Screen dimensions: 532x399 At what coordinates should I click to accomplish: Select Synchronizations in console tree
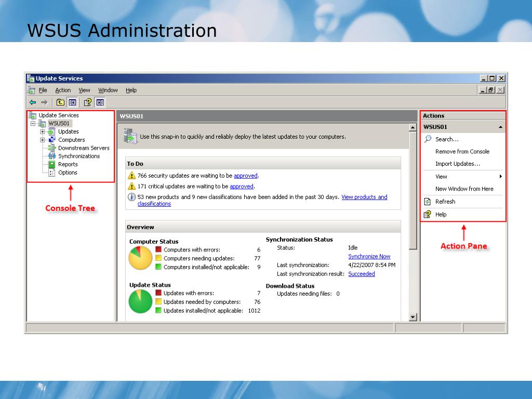[x=79, y=156]
